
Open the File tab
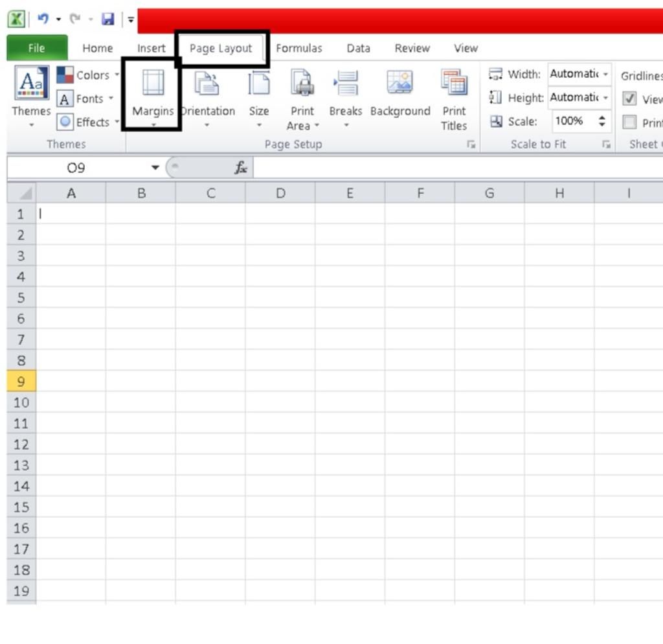coord(37,48)
